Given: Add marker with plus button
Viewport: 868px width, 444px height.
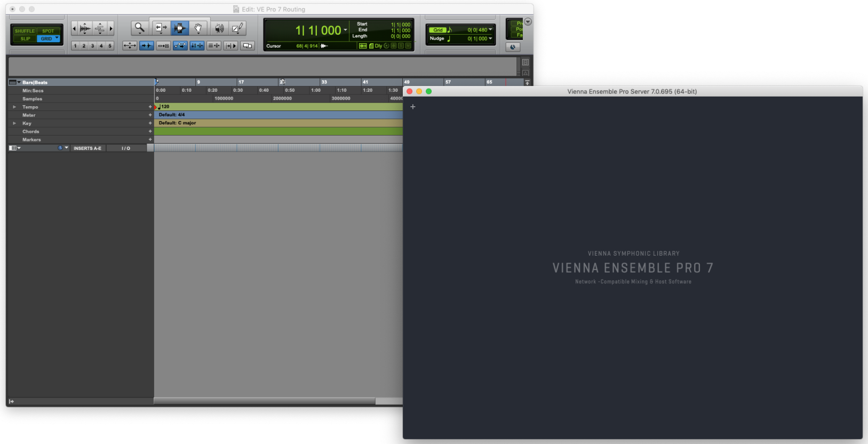Looking at the screenshot, I should coord(150,139).
